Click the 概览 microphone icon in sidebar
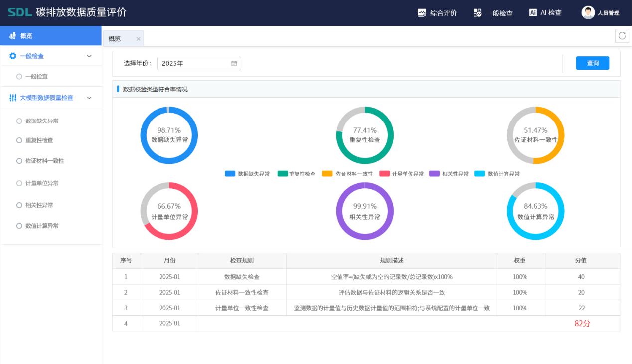Screen dimensions: 632x364 click(13, 35)
